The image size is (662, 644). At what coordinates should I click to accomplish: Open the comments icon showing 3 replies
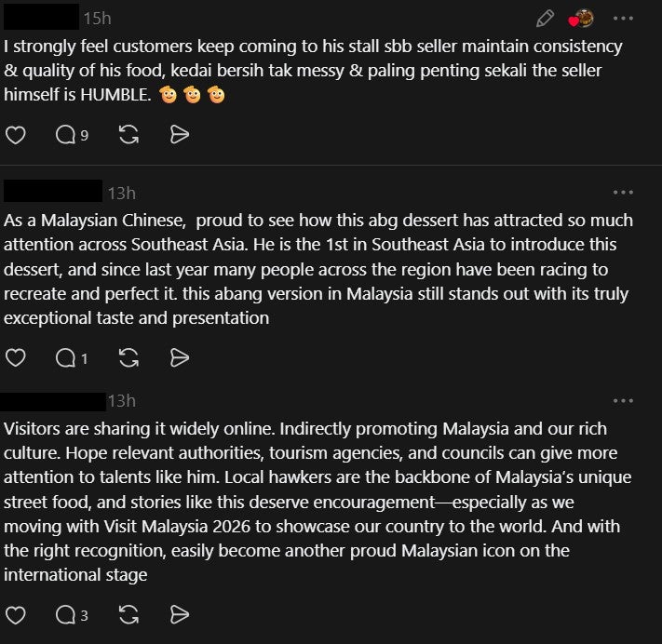[x=70, y=614]
